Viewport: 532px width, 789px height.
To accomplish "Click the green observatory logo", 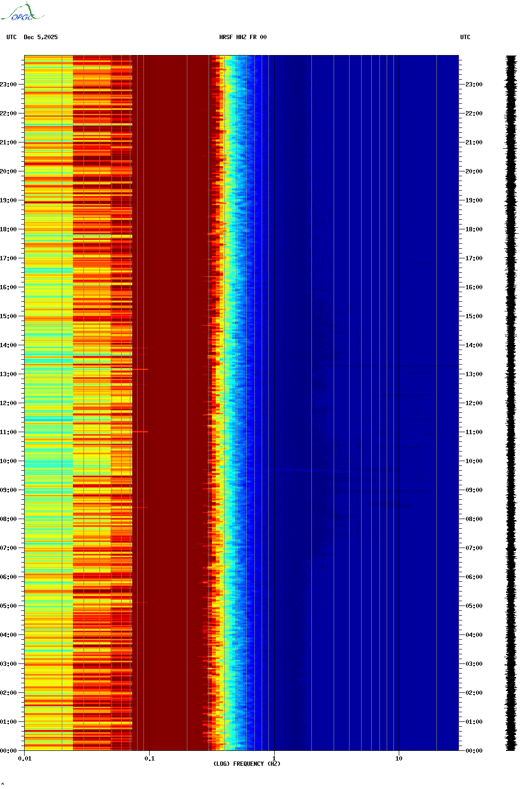I will (22, 13).
